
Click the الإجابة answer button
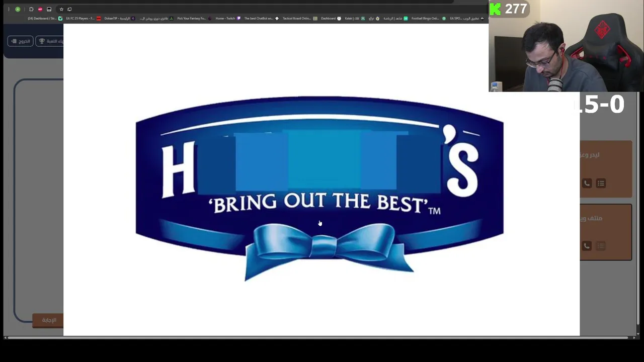(48, 320)
